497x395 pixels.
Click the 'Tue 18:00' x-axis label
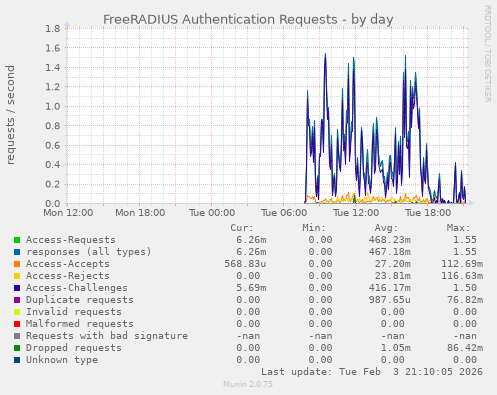(428, 213)
